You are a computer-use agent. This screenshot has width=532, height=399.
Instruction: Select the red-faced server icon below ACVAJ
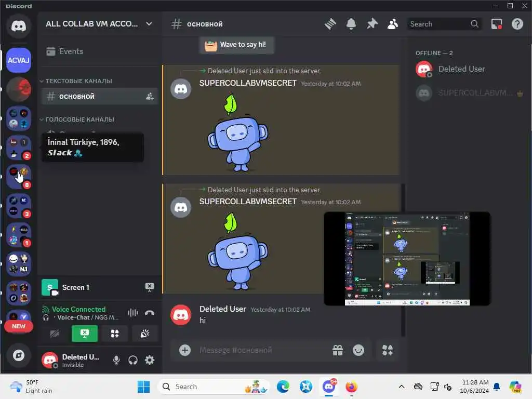click(x=19, y=89)
